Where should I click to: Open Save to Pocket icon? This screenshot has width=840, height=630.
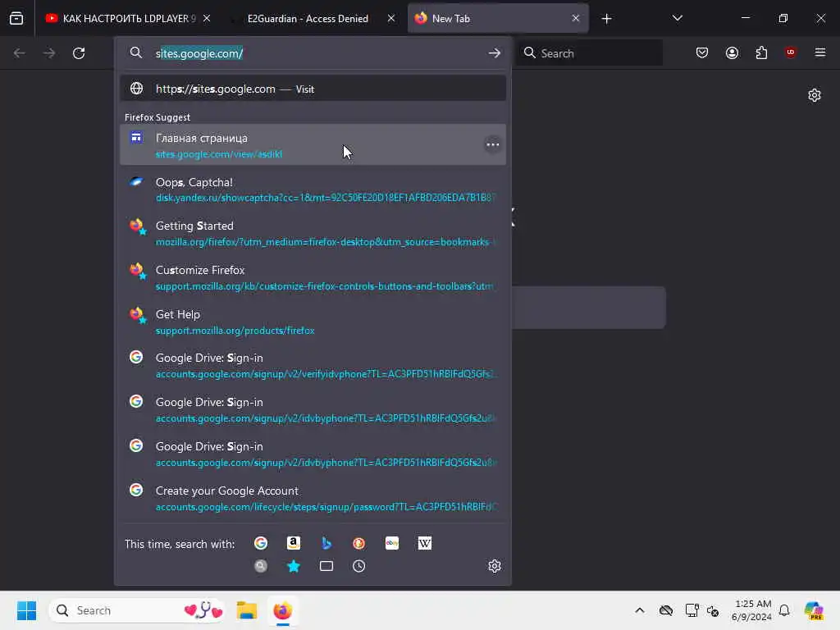[x=702, y=53]
